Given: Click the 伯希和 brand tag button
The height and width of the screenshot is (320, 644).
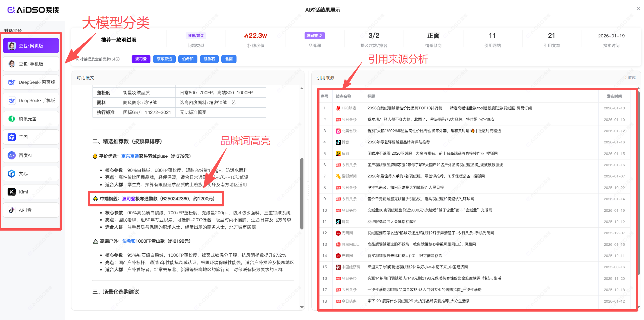Looking at the screenshot, I should click(188, 59).
